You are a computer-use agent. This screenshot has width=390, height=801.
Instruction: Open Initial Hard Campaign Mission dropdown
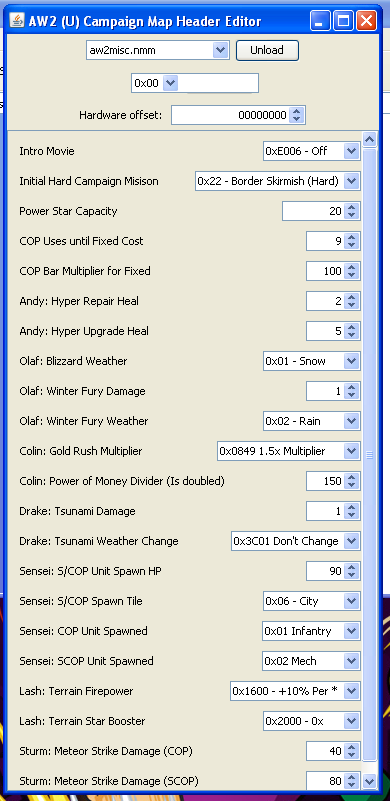(351, 181)
